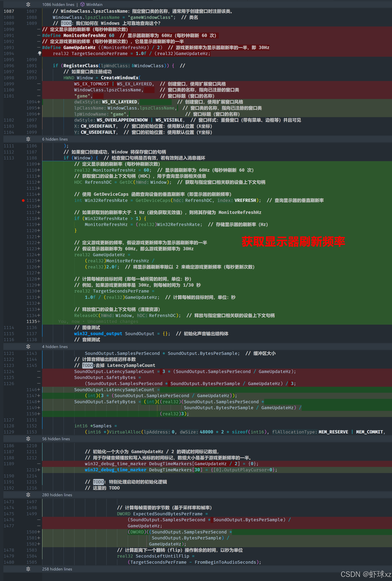Click gutter line number 1109+
Screen dimensions: 392x581
33,164
